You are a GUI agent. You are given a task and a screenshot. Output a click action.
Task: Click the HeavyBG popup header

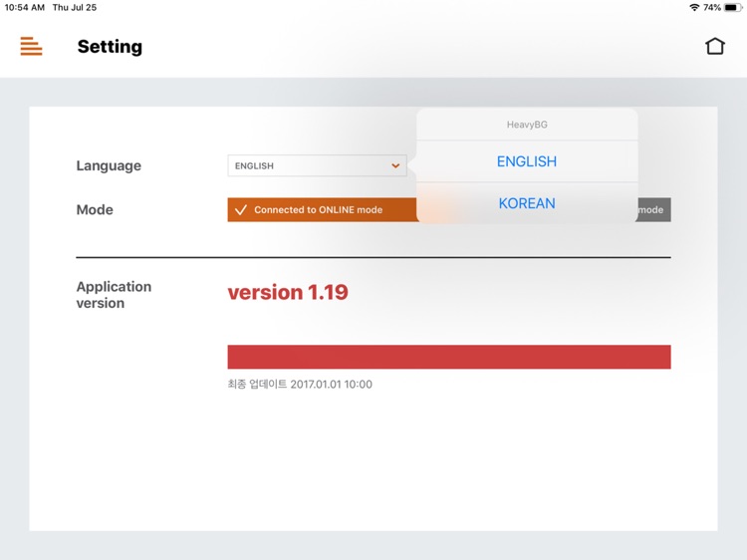pos(527,125)
